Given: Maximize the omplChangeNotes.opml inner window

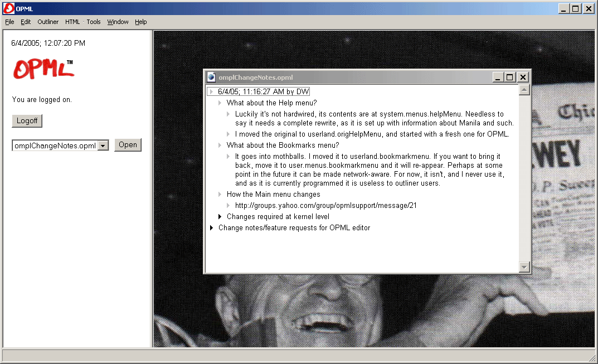Looking at the screenshot, I should 510,77.
